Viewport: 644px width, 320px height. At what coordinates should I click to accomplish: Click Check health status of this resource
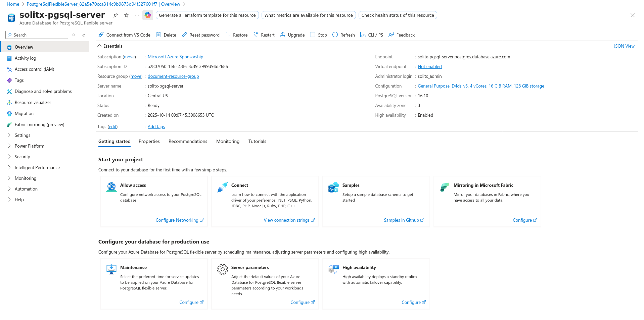pos(398,15)
